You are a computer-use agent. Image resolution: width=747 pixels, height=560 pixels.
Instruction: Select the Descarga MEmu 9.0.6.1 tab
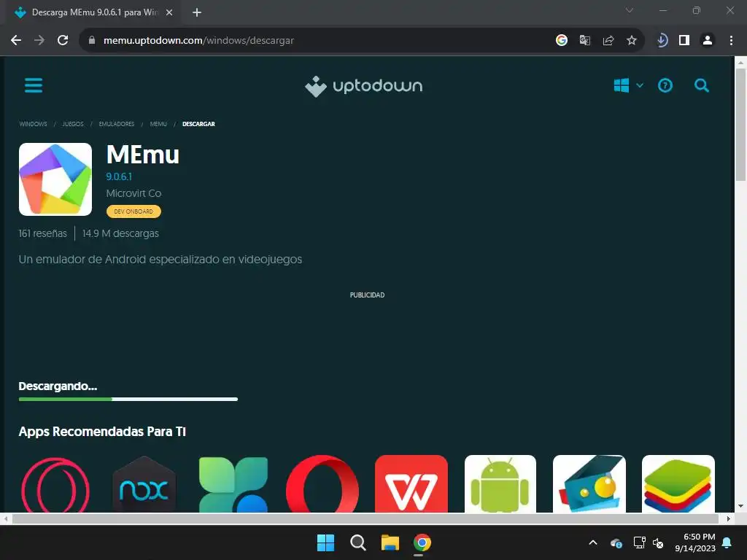[x=93, y=12]
